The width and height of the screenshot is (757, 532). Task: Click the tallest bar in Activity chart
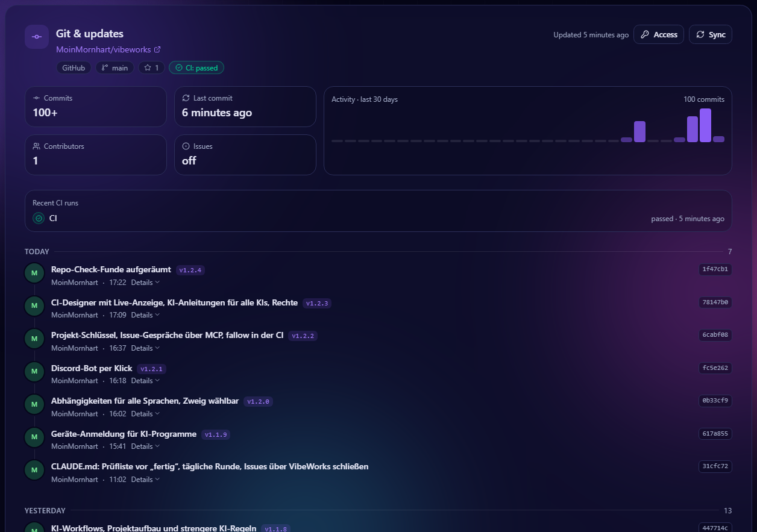point(705,125)
